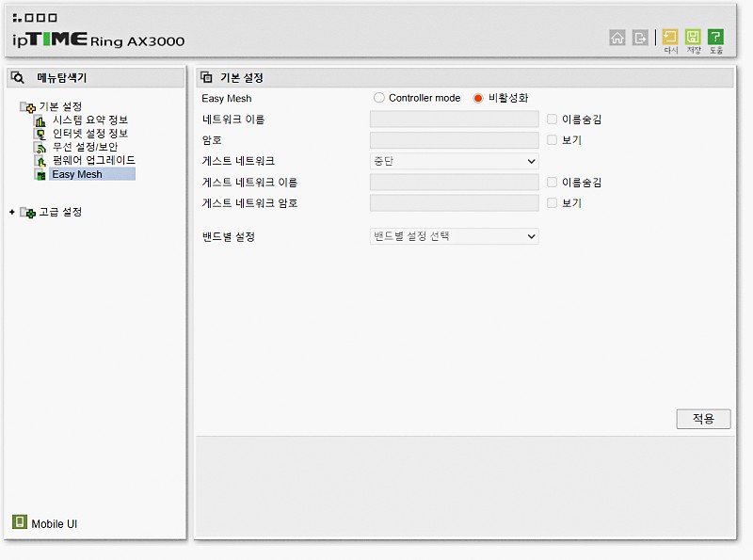The image size is (753, 560).
Task: Click the 적용 apply button
Action: click(703, 419)
